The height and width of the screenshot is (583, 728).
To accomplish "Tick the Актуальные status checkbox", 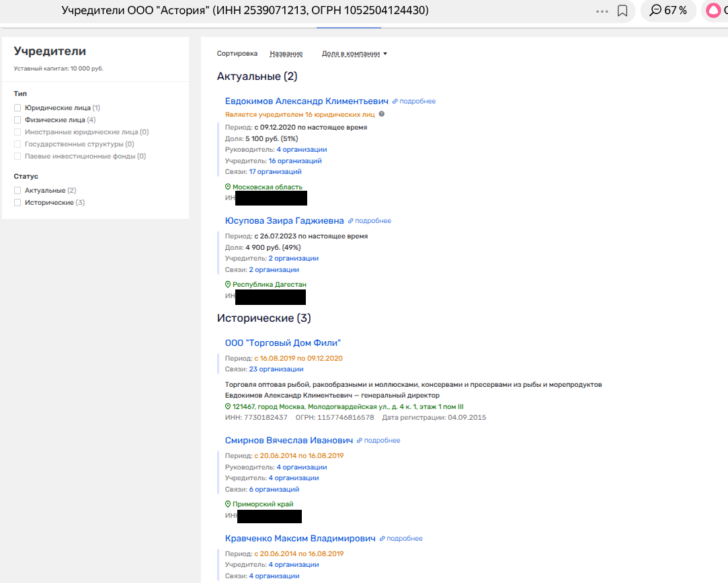I will (x=18, y=191).
